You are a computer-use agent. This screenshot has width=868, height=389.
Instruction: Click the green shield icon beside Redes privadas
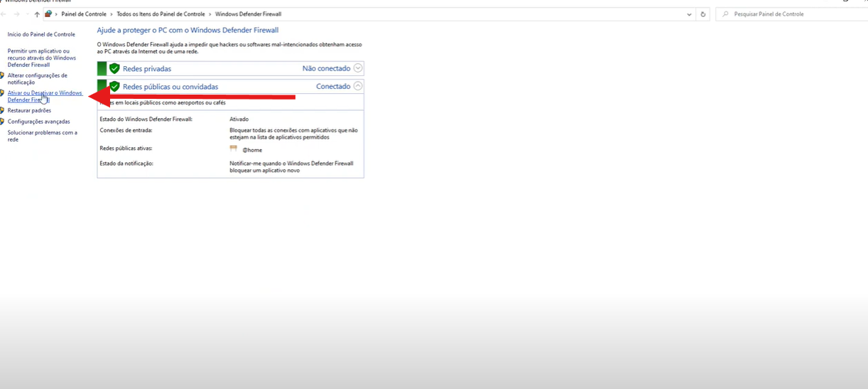pos(114,69)
